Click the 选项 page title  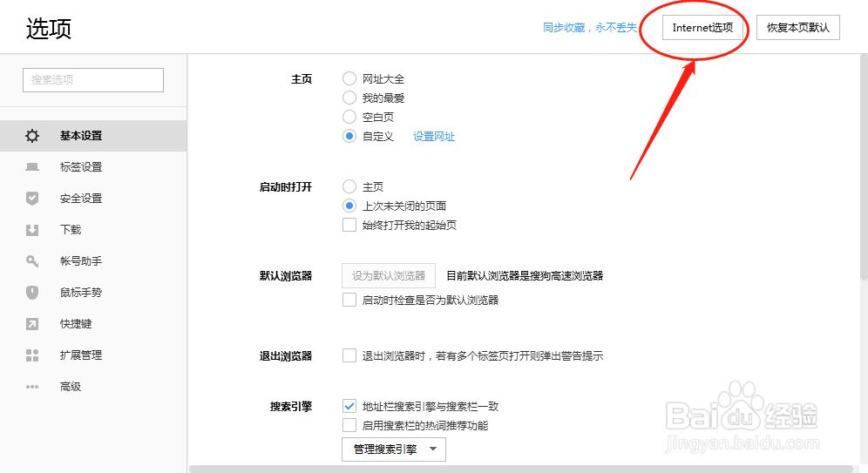49,29
